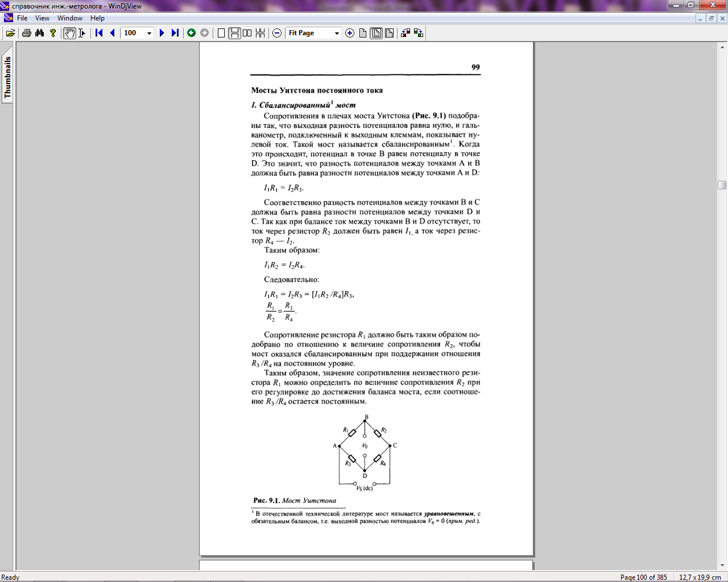The width and height of the screenshot is (728, 582).
Task: Go to the previous page
Action: (112, 33)
